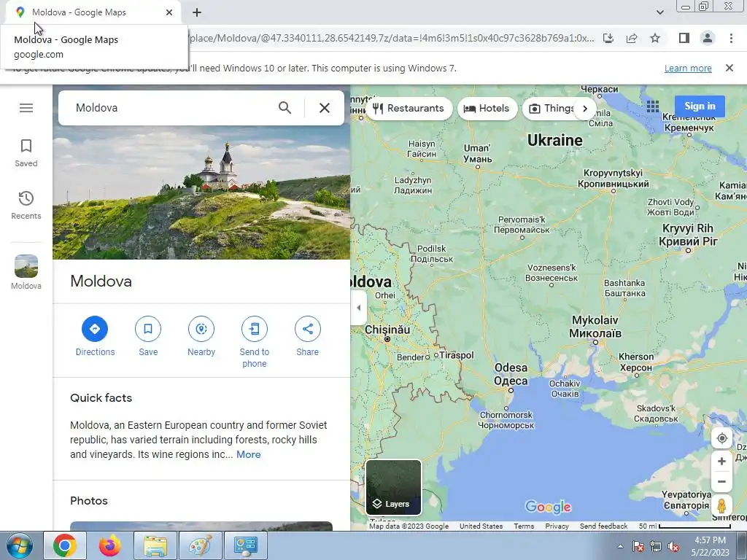Close the Moldova - Google Maps tab
This screenshot has height=560, width=747.
click(x=169, y=12)
